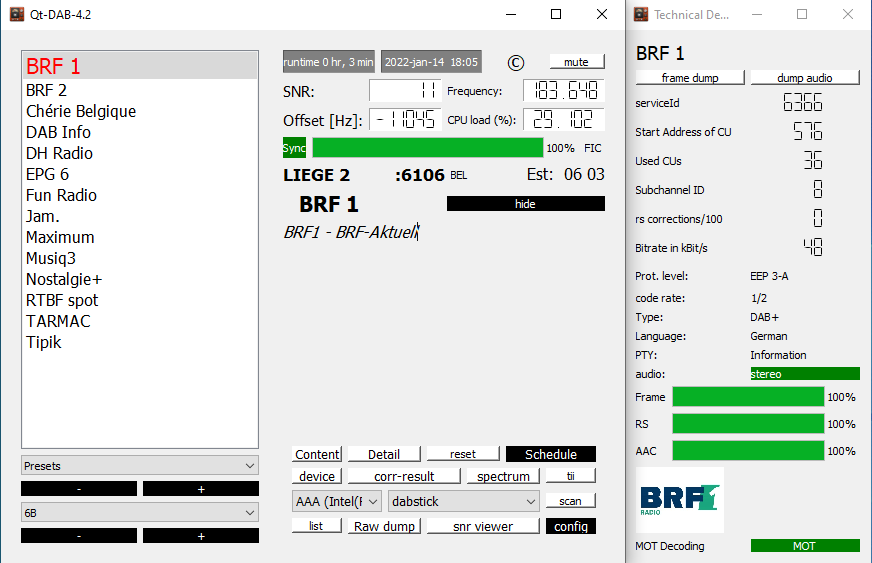Select Nostalgie+ service
Screen dimensions: 872x563
coord(140,279)
